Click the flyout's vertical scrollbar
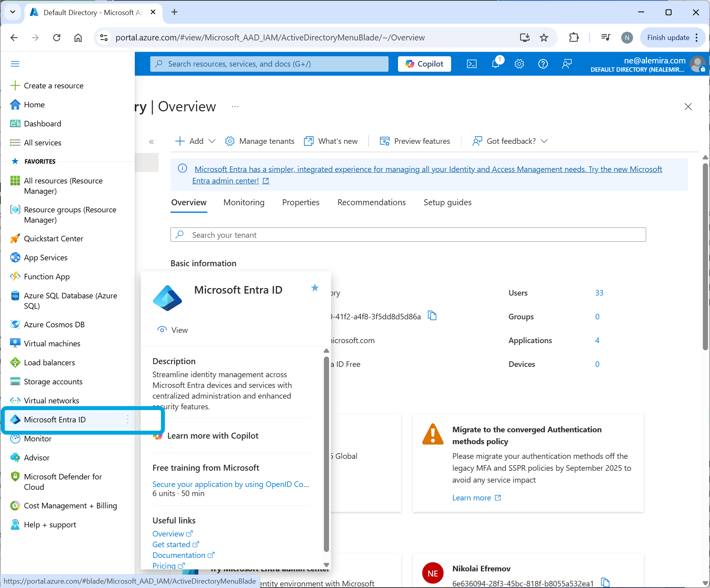The height and width of the screenshot is (588, 710). point(326,452)
